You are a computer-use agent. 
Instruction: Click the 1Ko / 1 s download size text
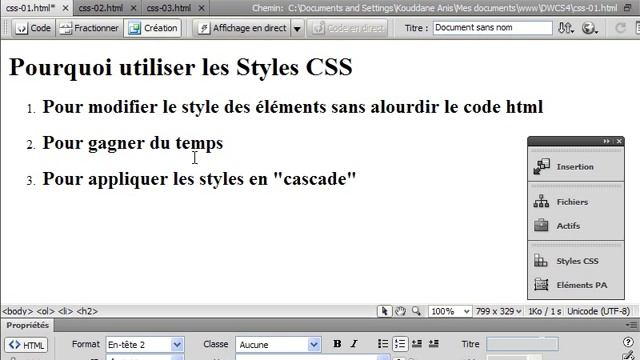545,311
